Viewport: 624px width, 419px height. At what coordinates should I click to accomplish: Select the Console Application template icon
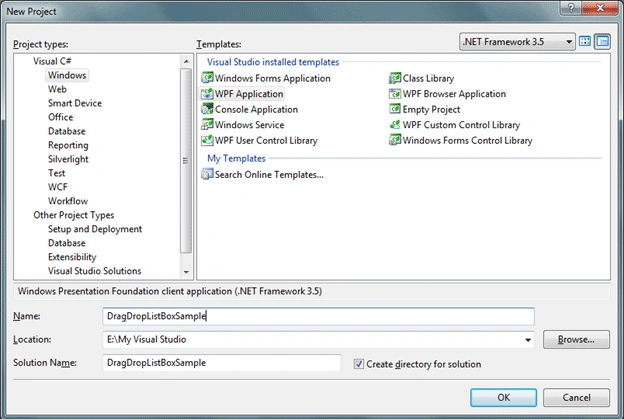207,109
